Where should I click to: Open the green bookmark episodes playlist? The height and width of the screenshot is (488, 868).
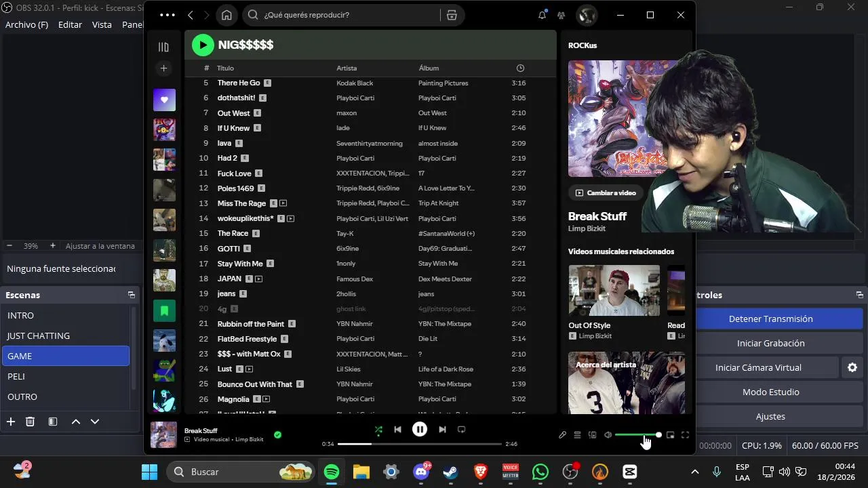click(164, 310)
